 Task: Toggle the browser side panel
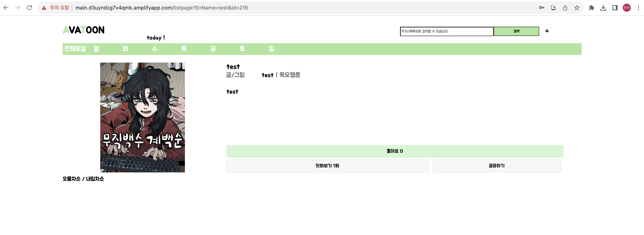coord(615,8)
